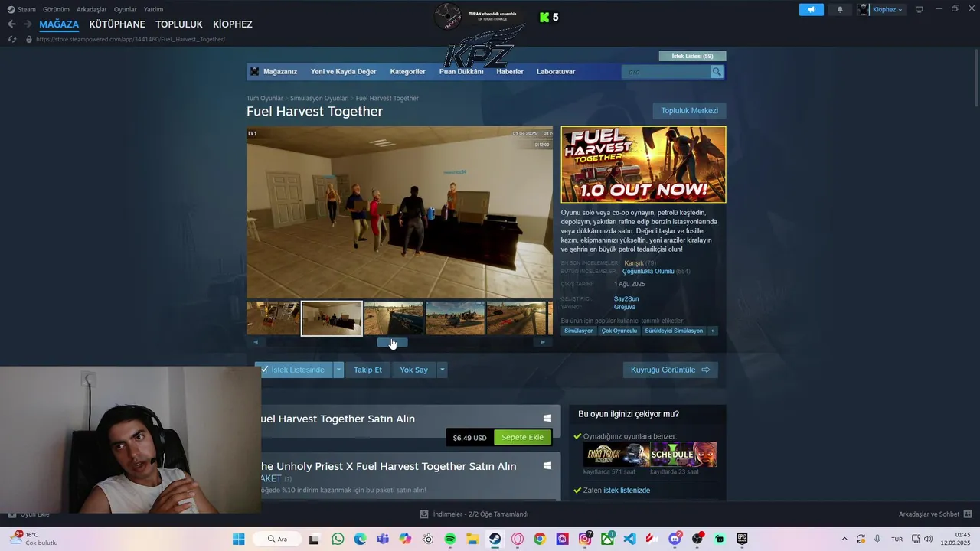Expand the Kategoriler menu
Viewport: 980px width, 551px height.
click(x=407, y=72)
